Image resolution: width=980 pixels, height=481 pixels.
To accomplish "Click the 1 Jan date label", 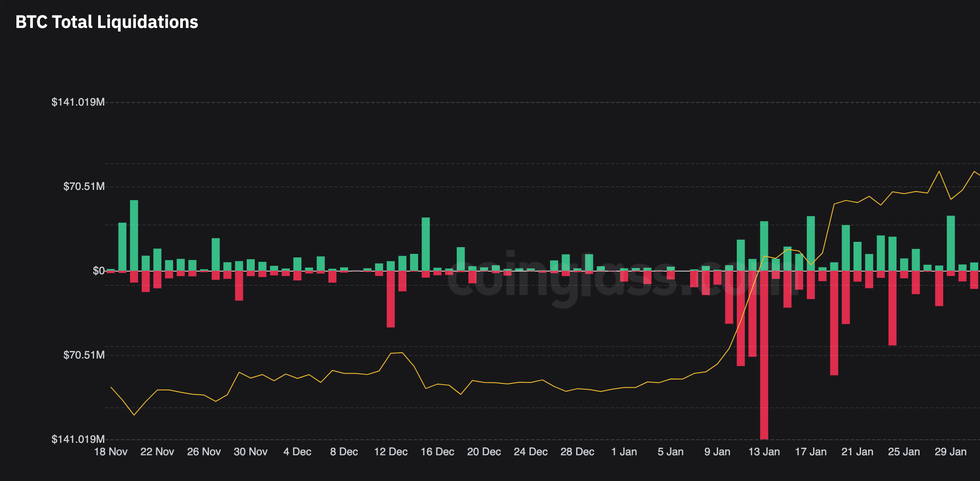I will pyautogui.click(x=624, y=452).
